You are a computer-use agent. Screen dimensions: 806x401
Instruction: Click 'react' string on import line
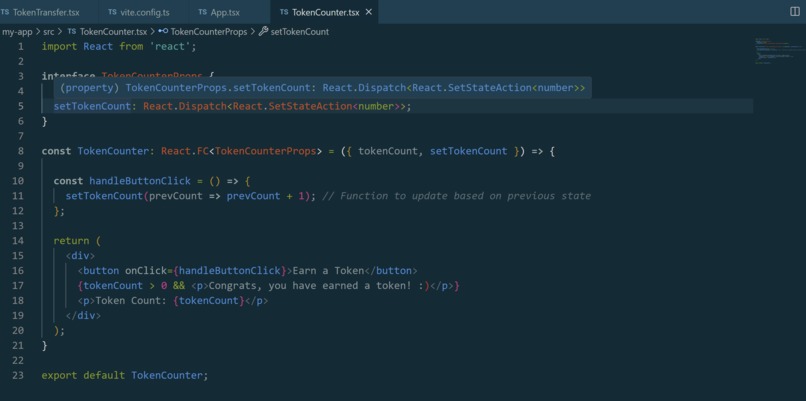tap(170, 46)
